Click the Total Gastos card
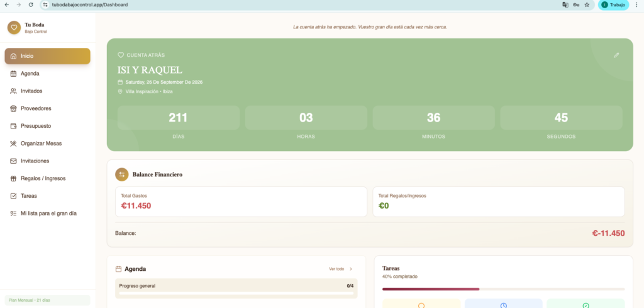 241,202
